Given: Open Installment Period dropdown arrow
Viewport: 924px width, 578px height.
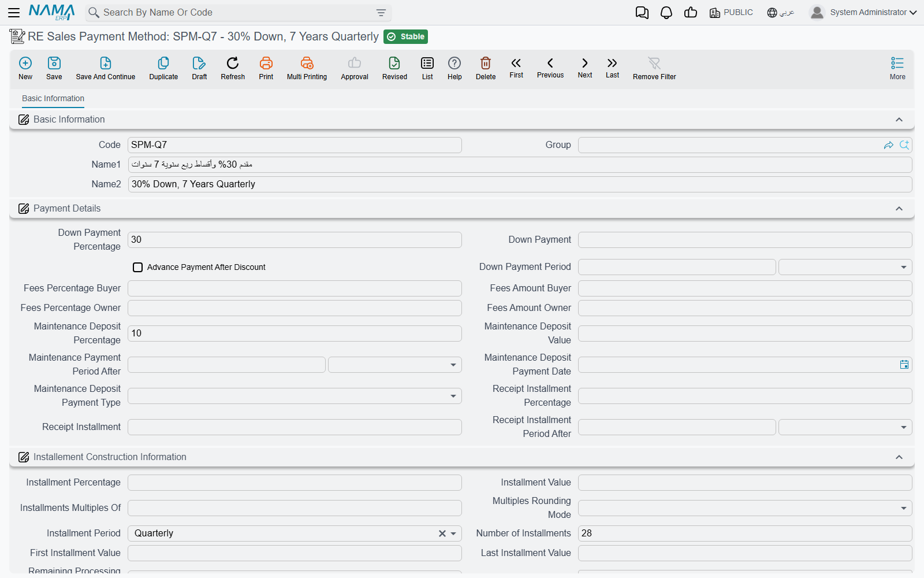Looking at the screenshot, I should pyautogui.click(x=454, y=533).
